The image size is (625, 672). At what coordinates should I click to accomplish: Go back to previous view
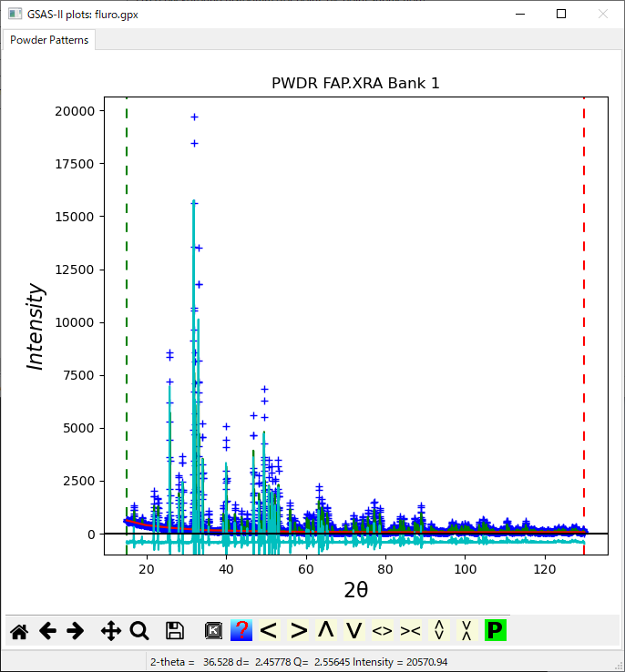point(47,630)
